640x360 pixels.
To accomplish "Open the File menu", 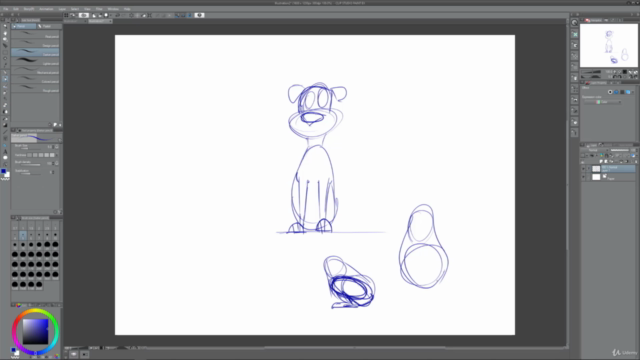I will 6,9.
